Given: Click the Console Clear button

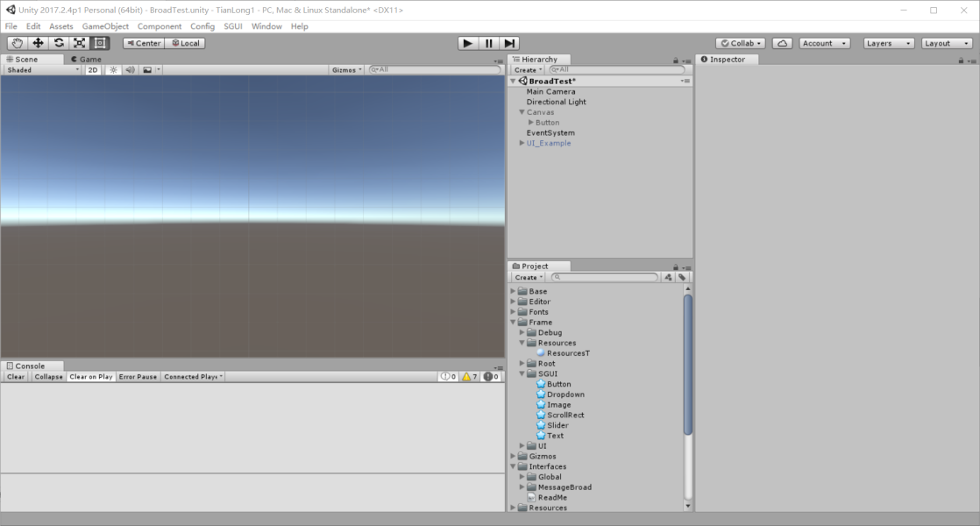Looking at the screenshot, I should (16, 377).
